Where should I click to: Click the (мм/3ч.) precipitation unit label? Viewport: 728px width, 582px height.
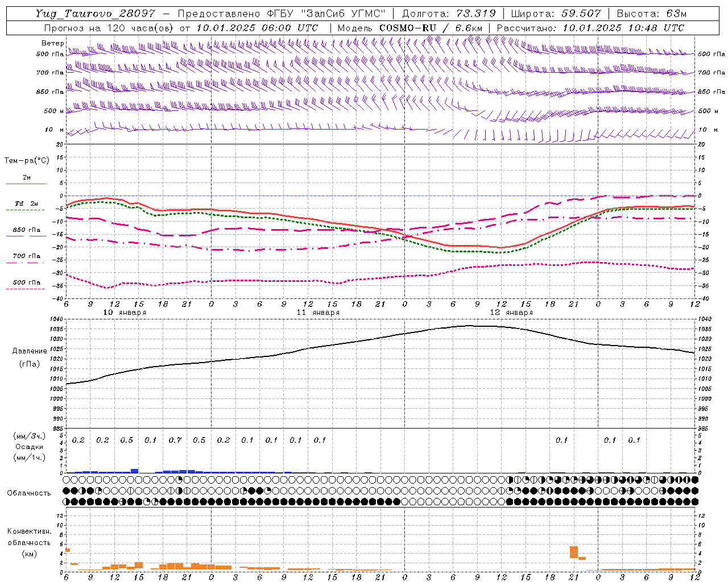pyautogui.click(x=30, y=436)
